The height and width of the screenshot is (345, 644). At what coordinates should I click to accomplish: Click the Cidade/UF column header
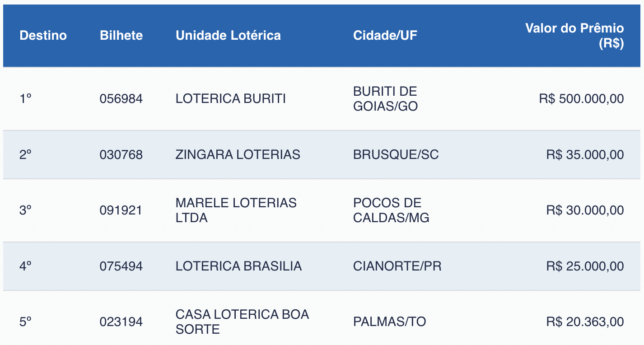point(385,36)
